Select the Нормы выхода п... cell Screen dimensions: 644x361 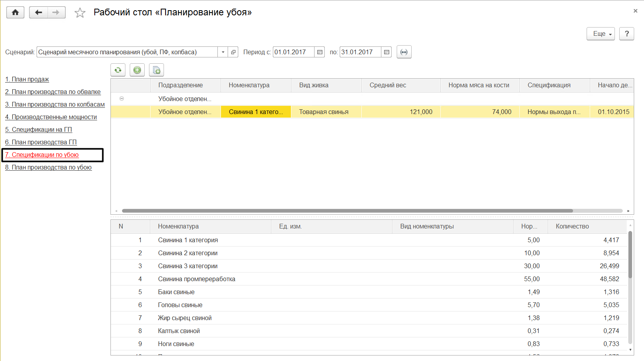555,112
